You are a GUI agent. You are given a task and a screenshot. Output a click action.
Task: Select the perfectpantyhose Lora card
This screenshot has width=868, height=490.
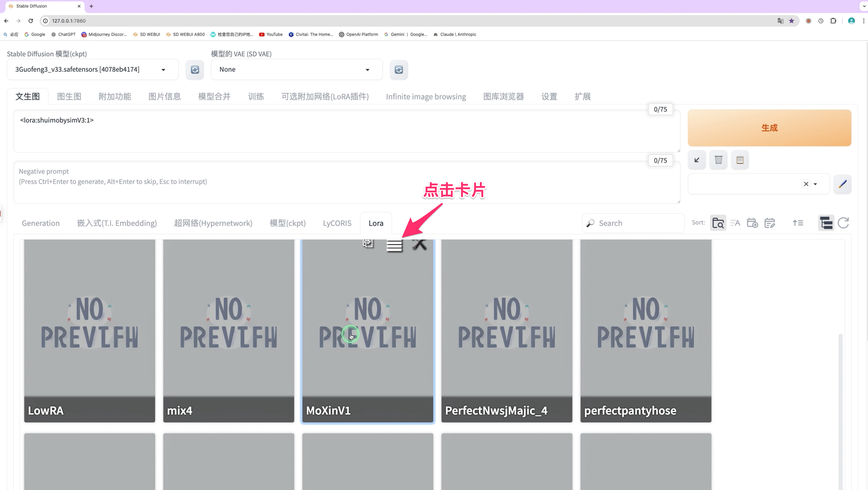646,330
